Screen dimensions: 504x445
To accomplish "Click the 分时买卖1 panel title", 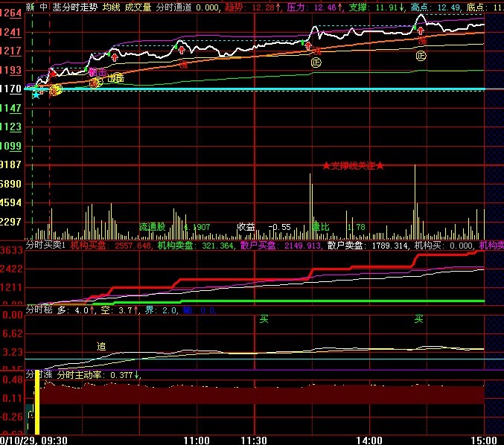I will pos(45,246).
